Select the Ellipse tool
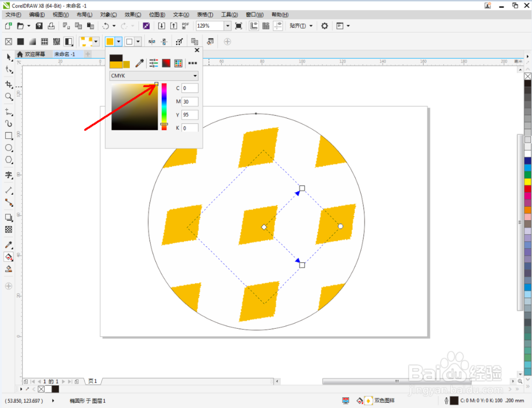Screen dimensions: 532x408 [x=9, y=148]
